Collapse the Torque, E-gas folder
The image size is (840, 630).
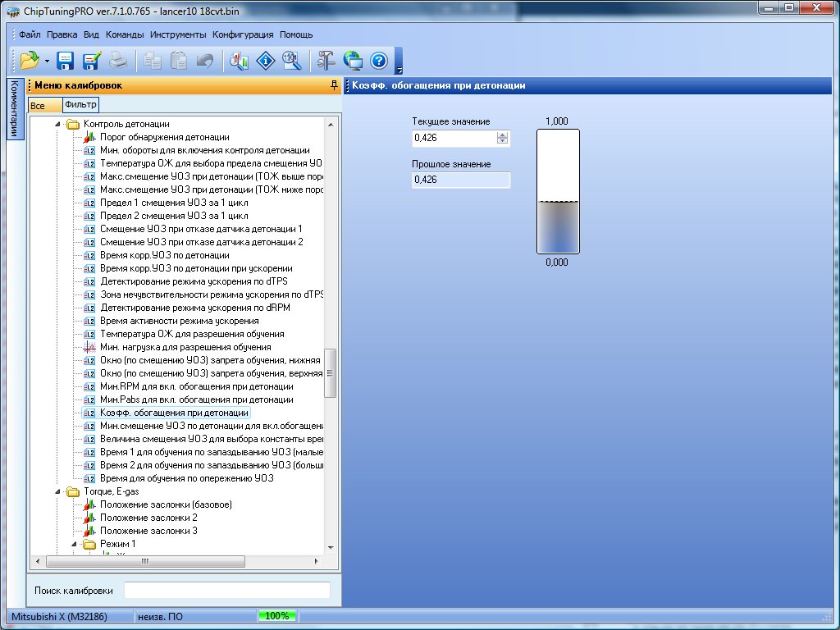tap(57, 491)
